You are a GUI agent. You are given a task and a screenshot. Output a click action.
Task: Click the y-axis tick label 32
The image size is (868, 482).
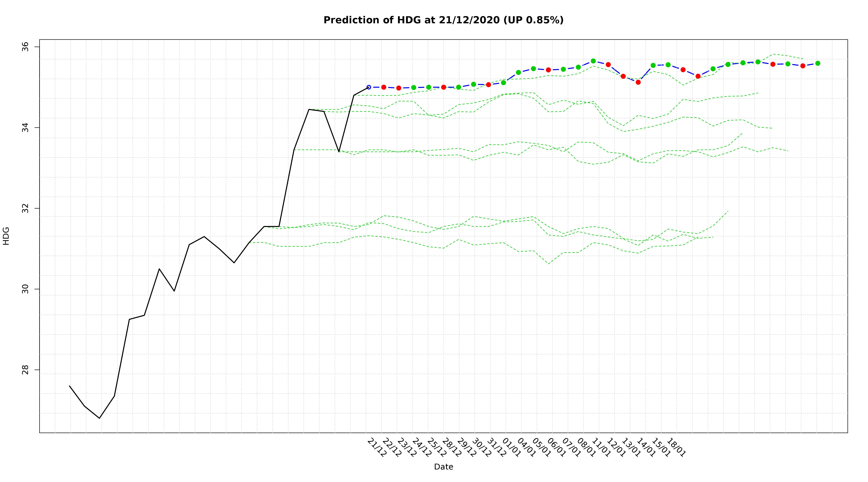point(26,209)
